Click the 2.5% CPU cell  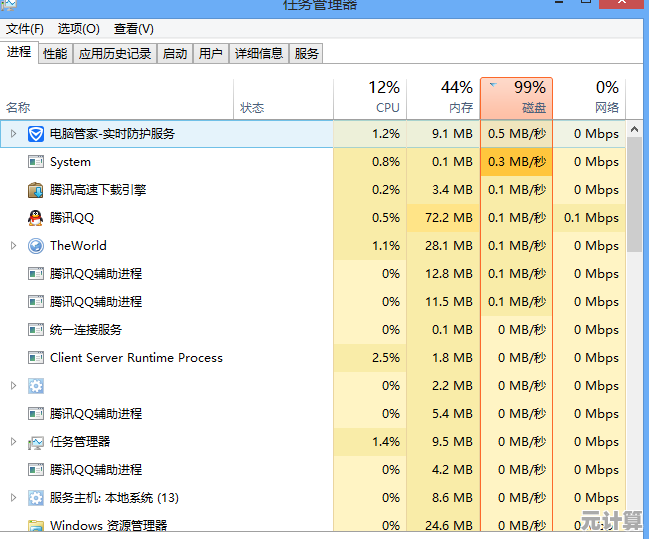point(370,358)
